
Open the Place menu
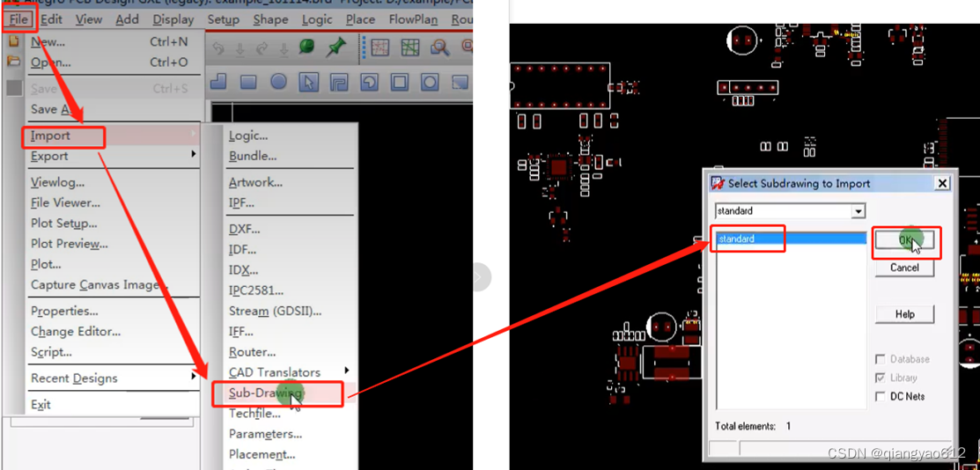(x=361, y=19)
